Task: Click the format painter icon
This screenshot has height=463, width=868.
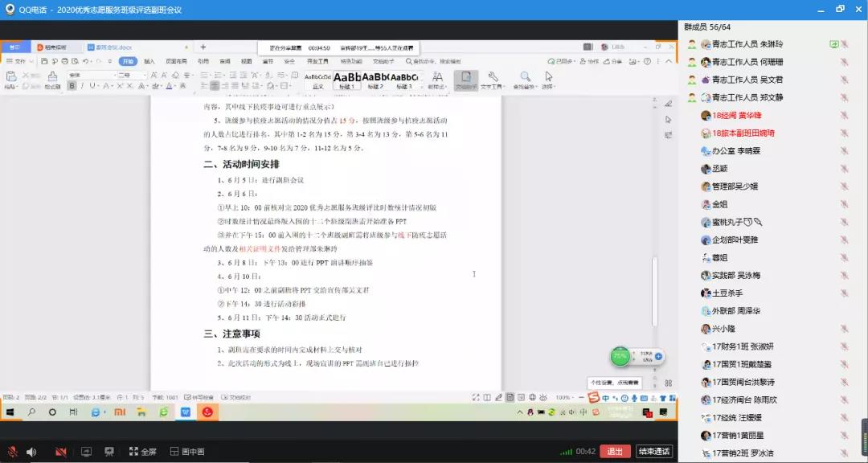Action: (52, 80)
